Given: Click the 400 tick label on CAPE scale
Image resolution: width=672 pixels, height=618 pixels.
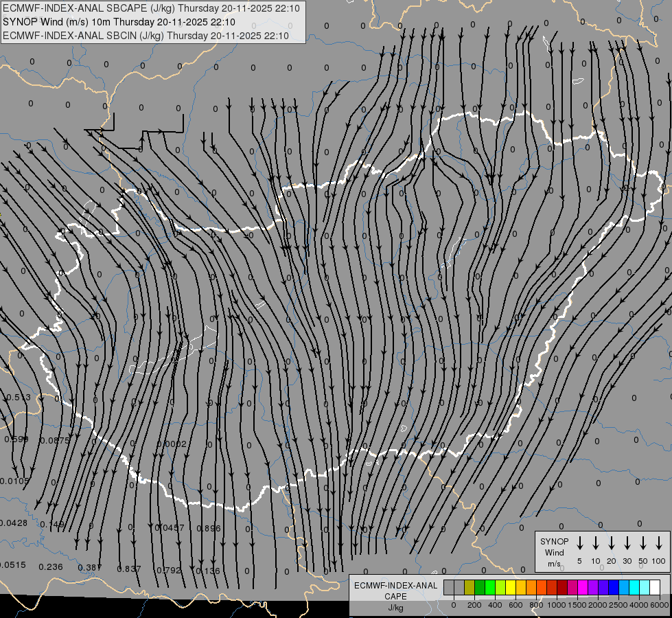Looking at the screenshot, I should (x=495, y=605).
